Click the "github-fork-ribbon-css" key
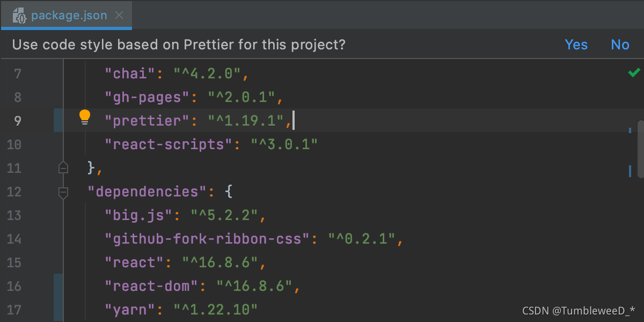 (207, 239)
